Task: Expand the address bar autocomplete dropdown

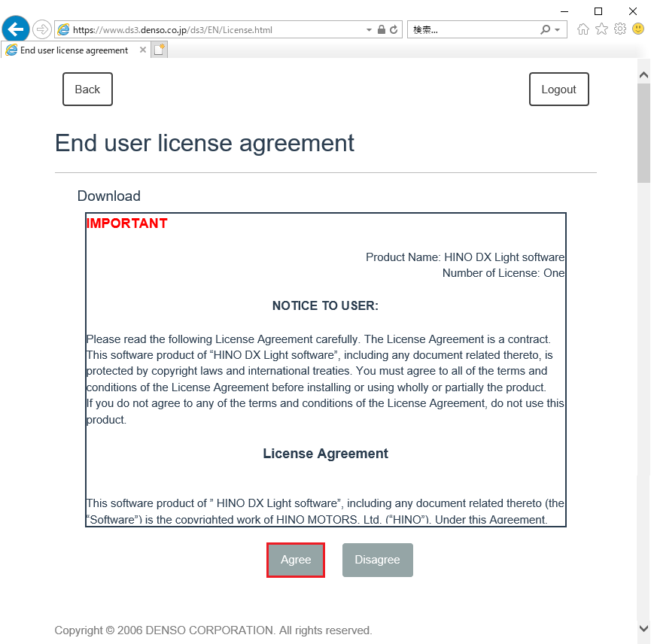Action: click(x=369, y=30)
